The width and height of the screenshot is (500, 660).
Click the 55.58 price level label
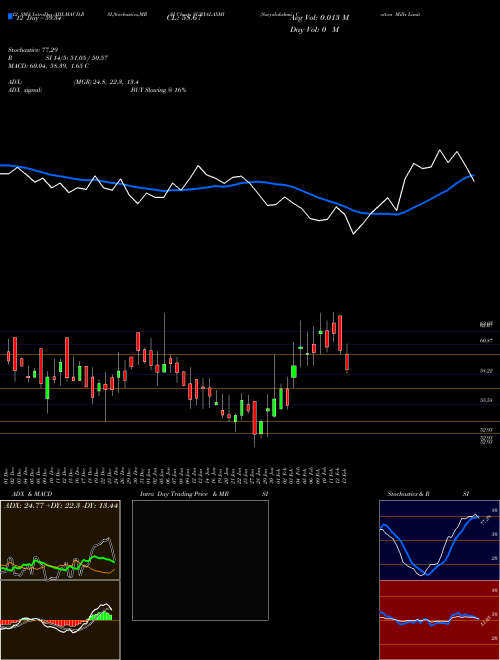(x=486, y=400)
